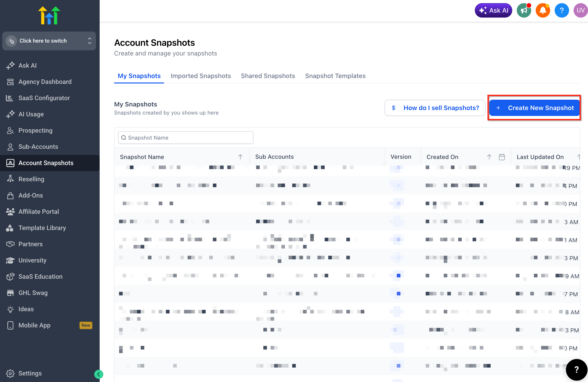The width and height of the screenshot is (588, 382).
Task: Open the UV user avatar menu
Action: 580,10
